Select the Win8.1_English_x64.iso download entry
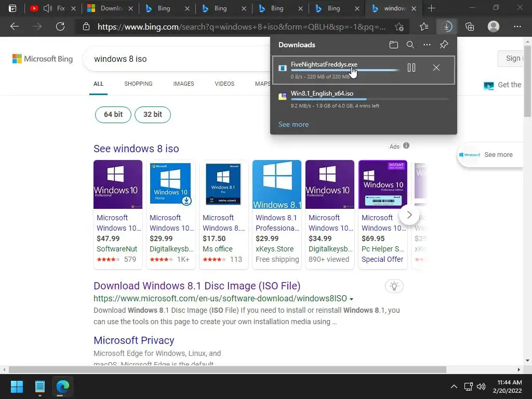The image size is (532, 399). 363,99
